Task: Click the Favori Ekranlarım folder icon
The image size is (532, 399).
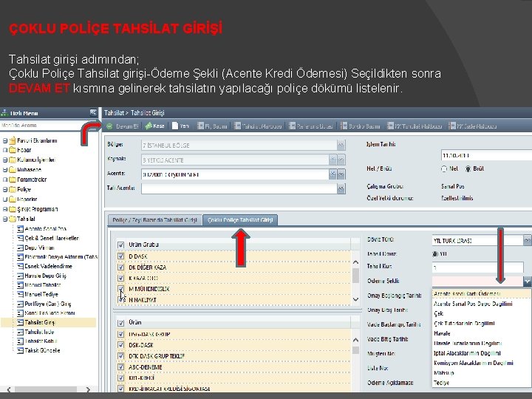Action: click(13, 140)
